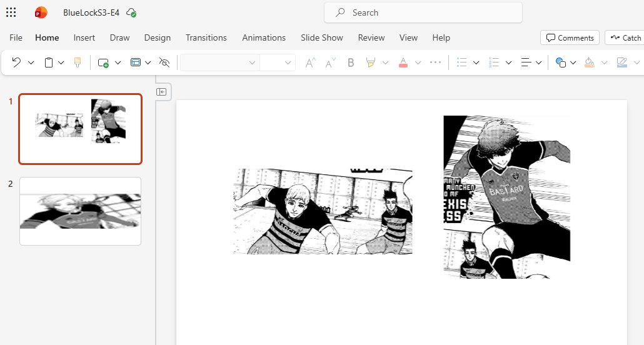The width and height of the screenshot is (644, 345).
Task: Open the Undo dropdown arrow
Action: [x=31, y=62]
